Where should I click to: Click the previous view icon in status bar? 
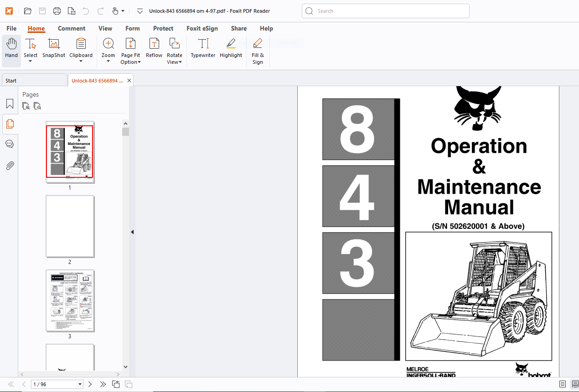(x=116, y=384)
